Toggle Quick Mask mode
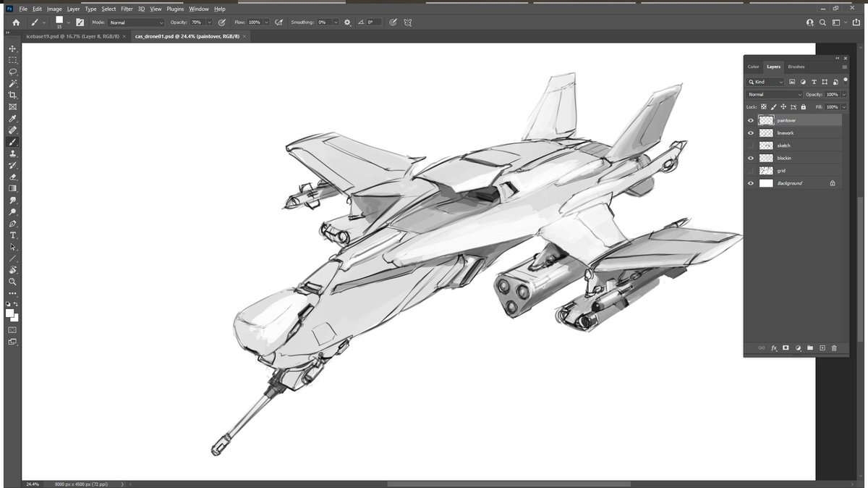The width and height of the screenshot is (868, 488). click(12, 329)
